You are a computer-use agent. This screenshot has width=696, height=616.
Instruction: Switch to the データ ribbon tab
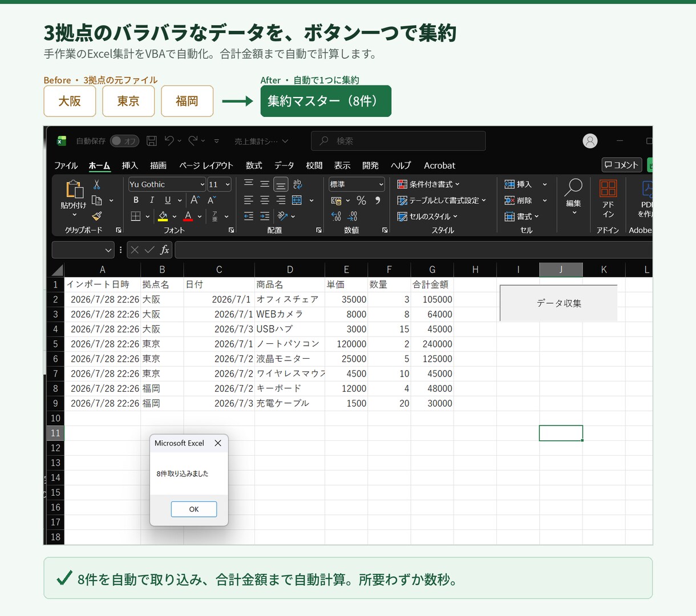(x=284, y=165)
